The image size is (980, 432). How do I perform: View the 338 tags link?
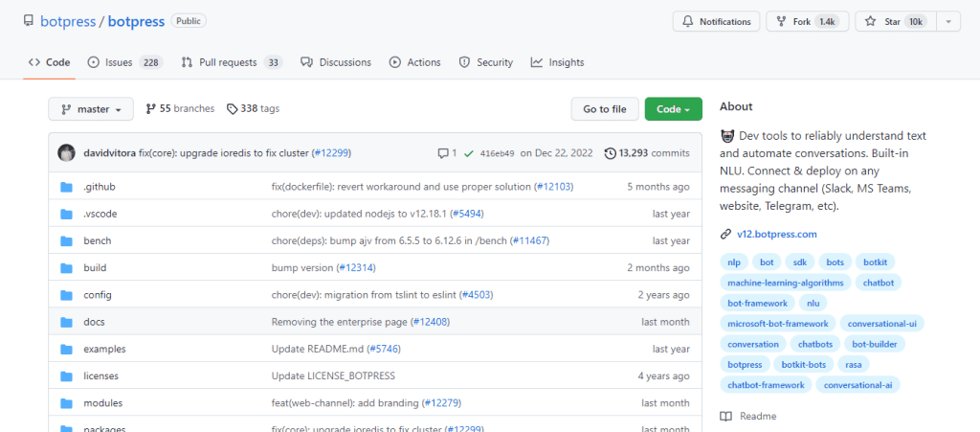[253, 109]
